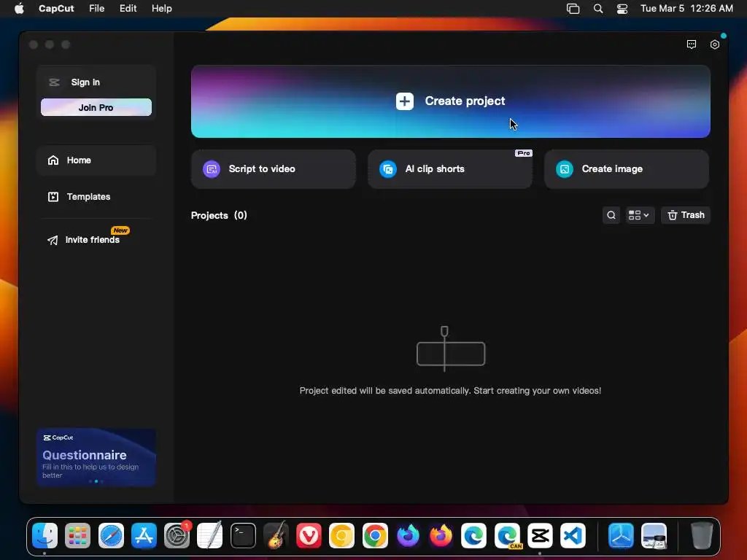The image size is (747, 560).
Task: Launch Firefox from the Dock
Action: pyautogui.click(x=441, y=536)
